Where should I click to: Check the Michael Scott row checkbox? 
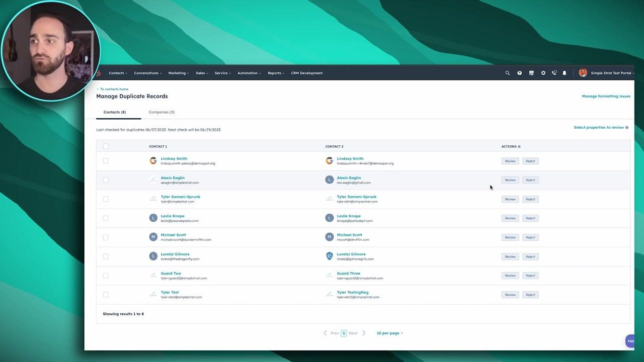[x=106, y=237]
